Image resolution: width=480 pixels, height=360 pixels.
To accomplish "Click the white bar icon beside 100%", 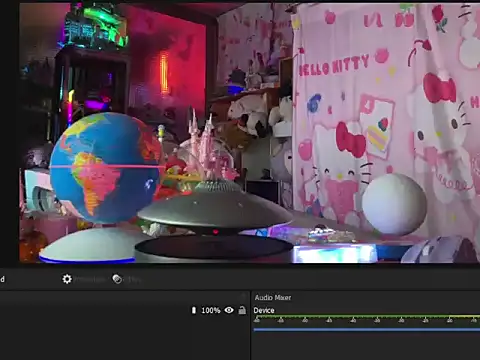I will click(x=194, y=310).
